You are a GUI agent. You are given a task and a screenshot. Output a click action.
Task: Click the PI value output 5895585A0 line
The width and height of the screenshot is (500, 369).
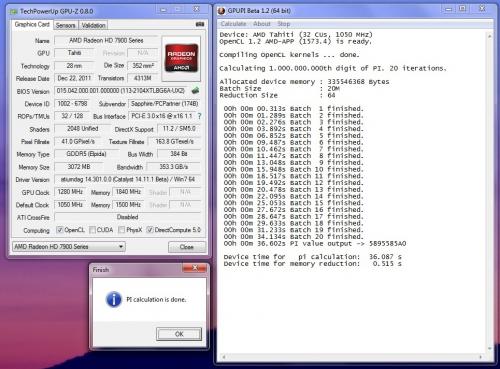coord(315,244)
